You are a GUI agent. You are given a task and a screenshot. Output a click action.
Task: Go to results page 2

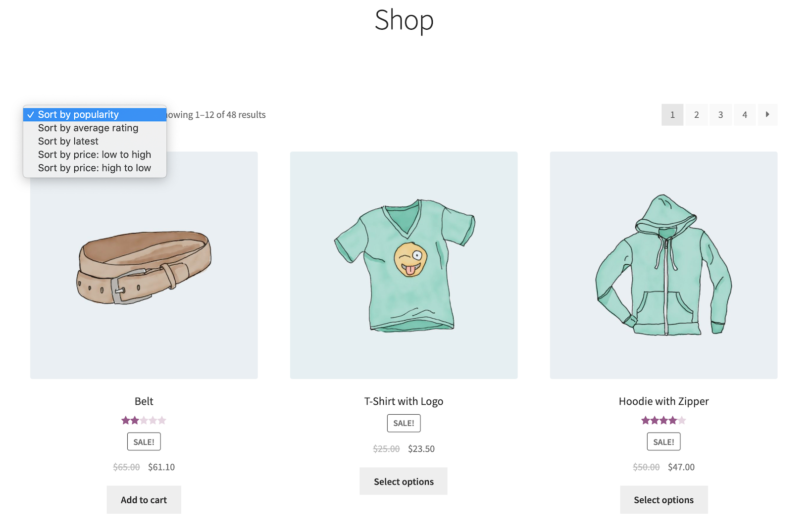[x=696, y=115]
